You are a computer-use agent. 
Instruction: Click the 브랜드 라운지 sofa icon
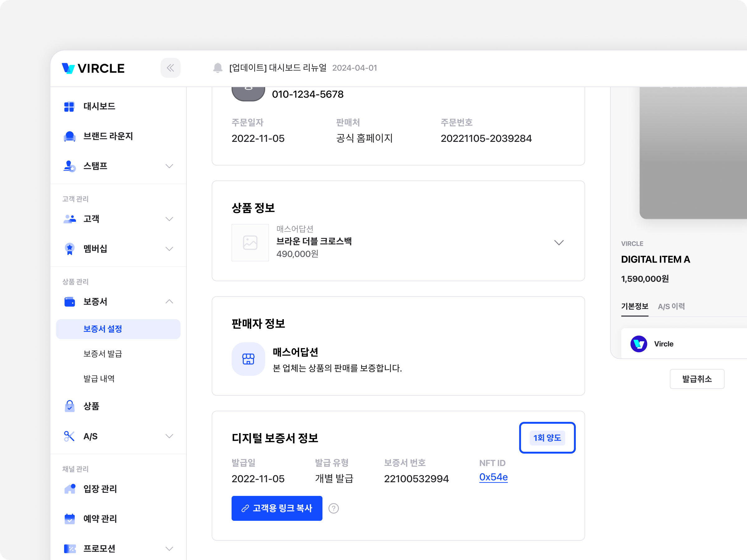point(69,136)
